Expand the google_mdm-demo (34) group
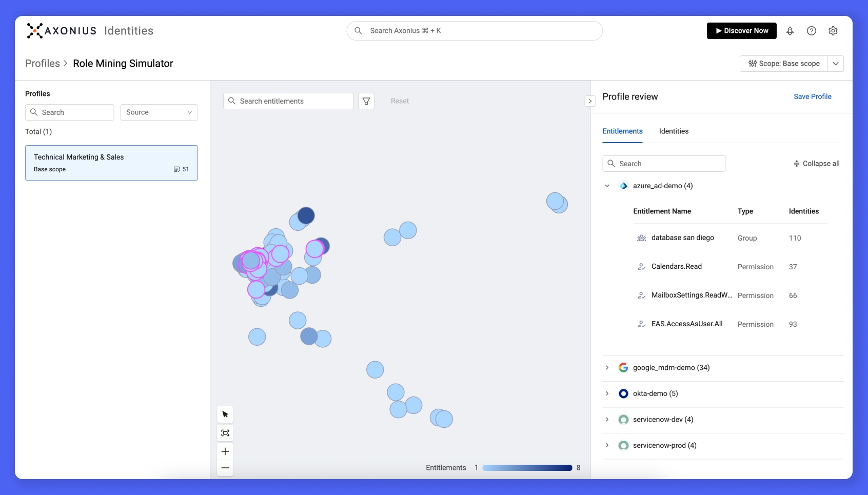 (x=607, y=368)
